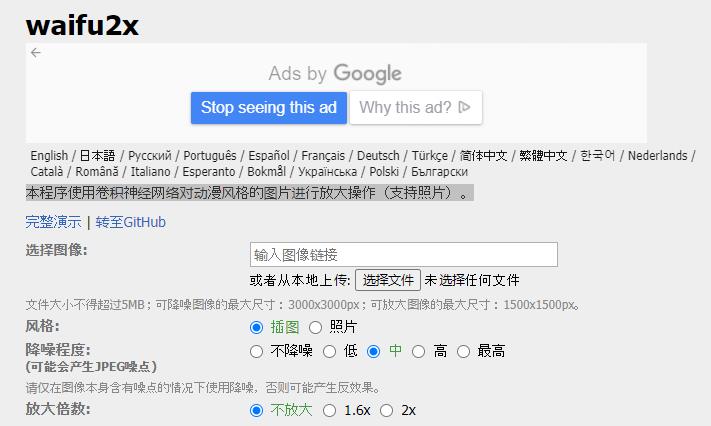
Task: Choose the 2x upscaling option
Action: pyautogui.click(x=386, y=411)
